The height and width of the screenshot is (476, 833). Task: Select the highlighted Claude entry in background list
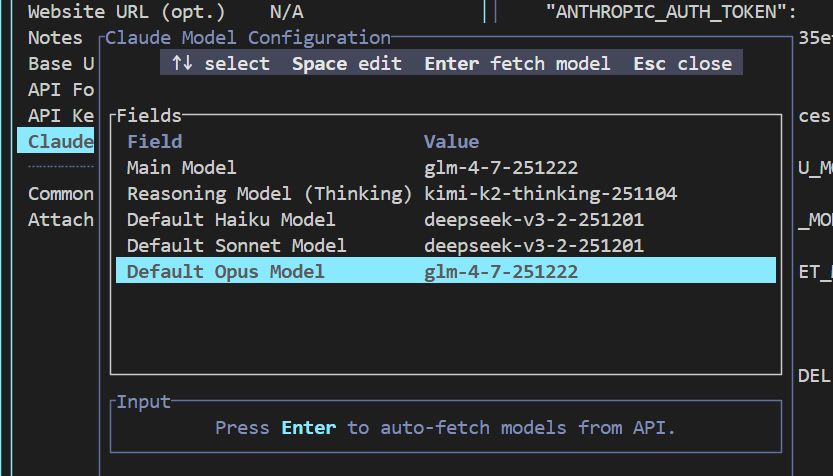click(56, 141)
